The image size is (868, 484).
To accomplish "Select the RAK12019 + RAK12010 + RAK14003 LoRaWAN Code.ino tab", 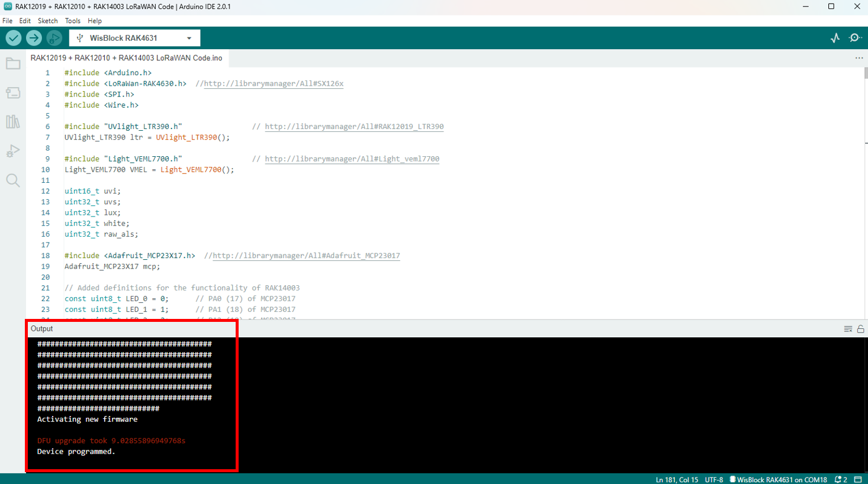I will [x=127, y=58].
